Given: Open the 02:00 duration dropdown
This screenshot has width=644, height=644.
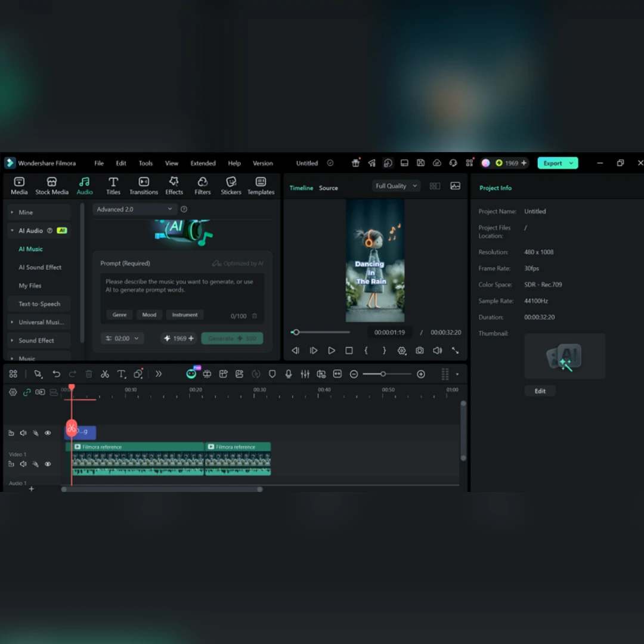Looking at the screenshot, I should pyautogui.click(x=122, y=339).
